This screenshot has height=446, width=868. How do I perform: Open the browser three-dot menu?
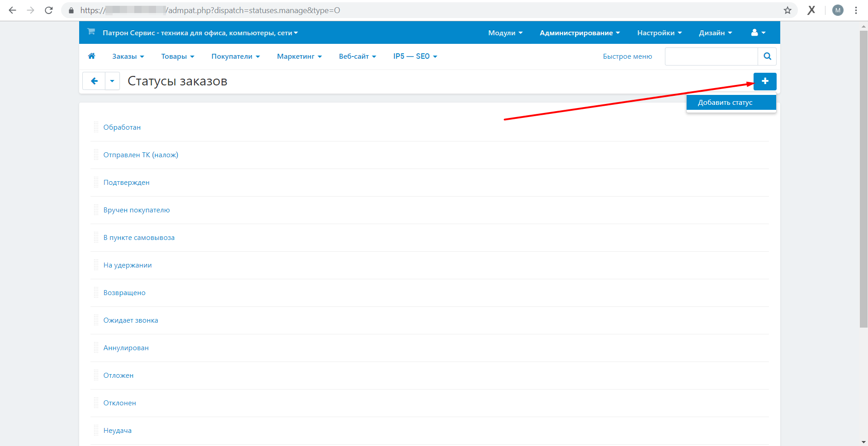[856, 10]
